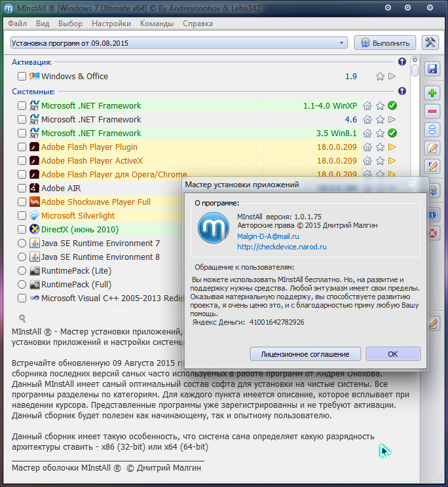Image resolution: width=448 pixels, height=487 pixels.
Task: Click green checkmark for .NET Framework 3.5 Win8.1
Action: pyautogui.click(x=392, y=134)
